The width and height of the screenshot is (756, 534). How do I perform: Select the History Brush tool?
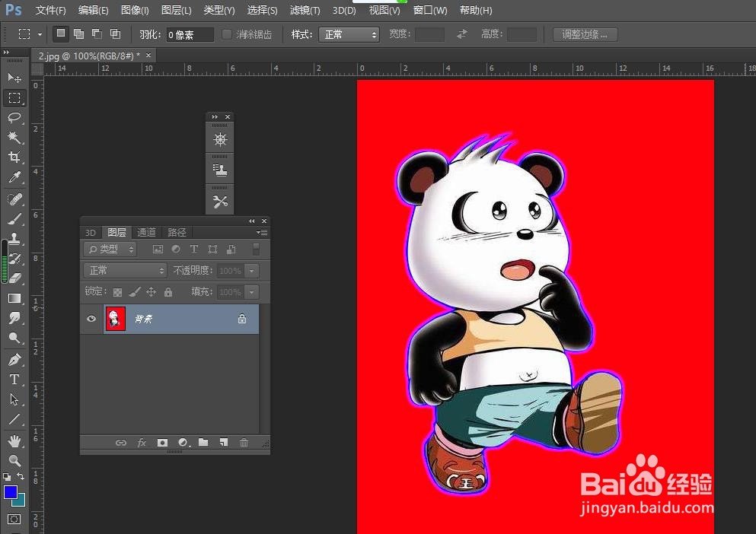pyautogui.click(x=14, y=259)
